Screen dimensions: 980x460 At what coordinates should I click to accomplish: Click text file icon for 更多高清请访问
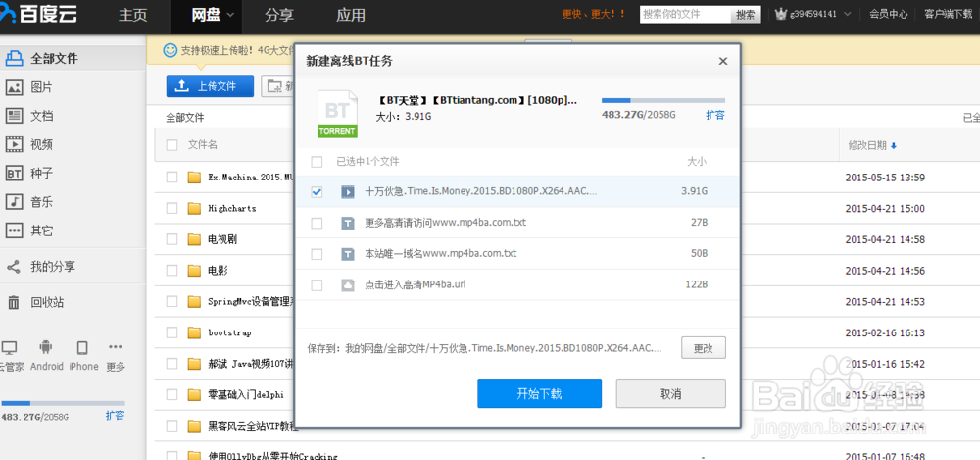point(348,223)
